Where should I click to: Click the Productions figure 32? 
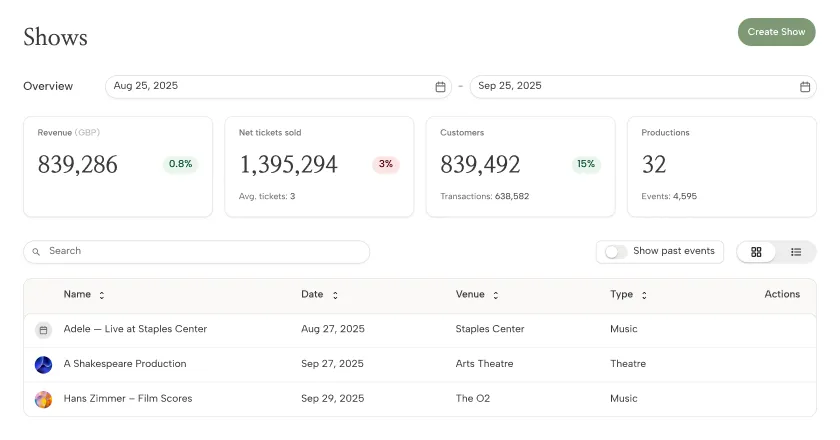[654, 164]
